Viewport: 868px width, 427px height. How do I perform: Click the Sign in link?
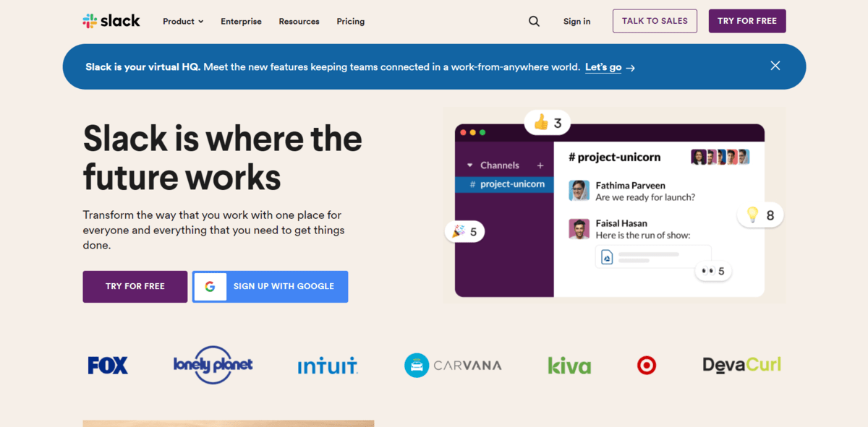[x=576, y=22]
